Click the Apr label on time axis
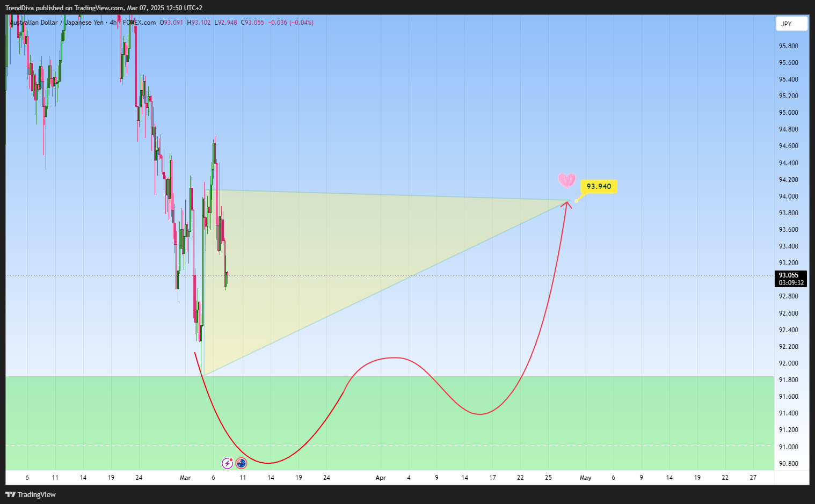This screenshot has height=504, width=815. click(x=381, y=478)
